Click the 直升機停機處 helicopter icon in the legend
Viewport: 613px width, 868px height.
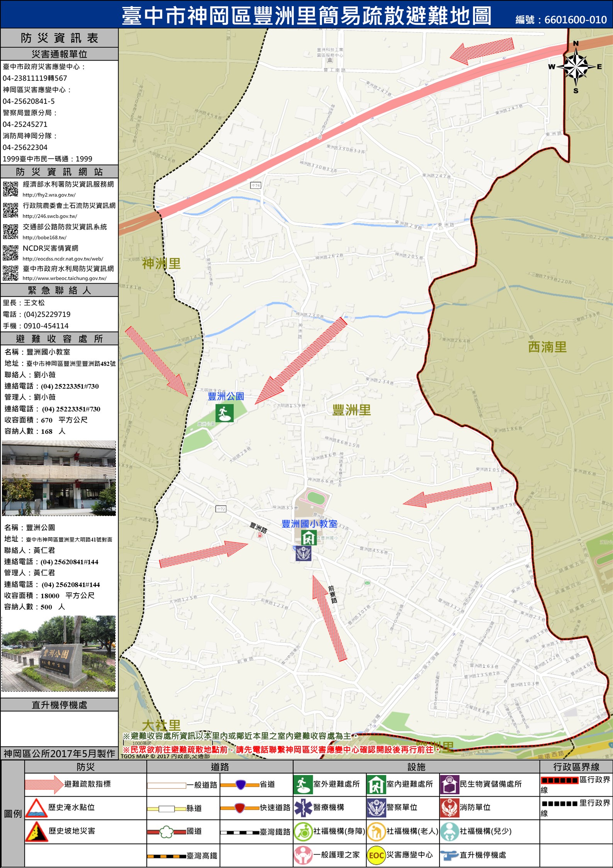tap(449, 855)
